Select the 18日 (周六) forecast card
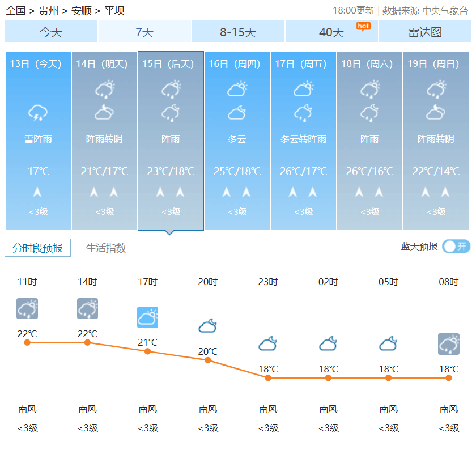This screenshot has height=450, width=476. click(x=369, y=141)
